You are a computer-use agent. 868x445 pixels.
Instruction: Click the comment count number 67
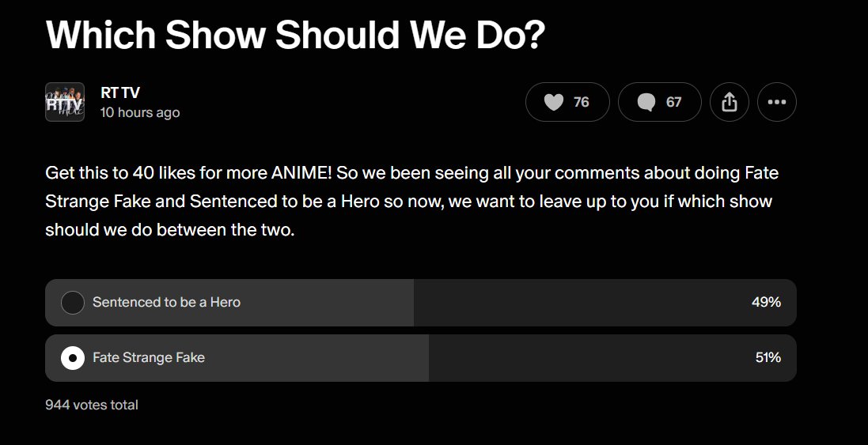[673, 102]
